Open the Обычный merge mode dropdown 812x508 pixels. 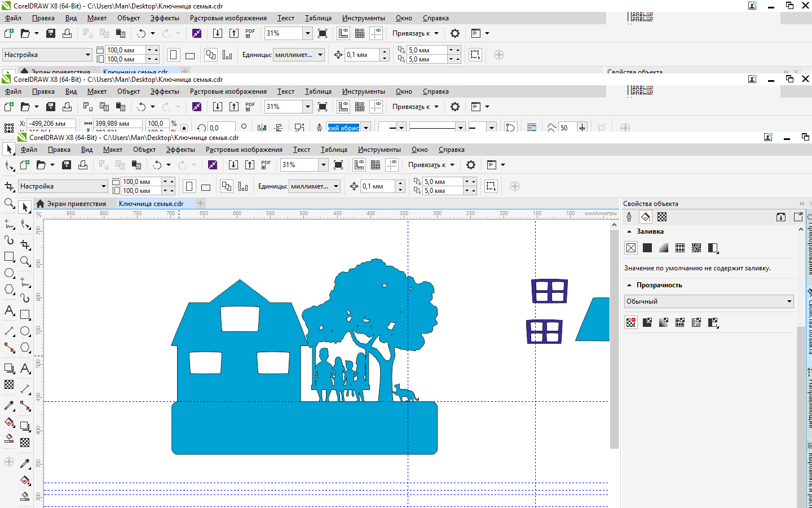709,301
